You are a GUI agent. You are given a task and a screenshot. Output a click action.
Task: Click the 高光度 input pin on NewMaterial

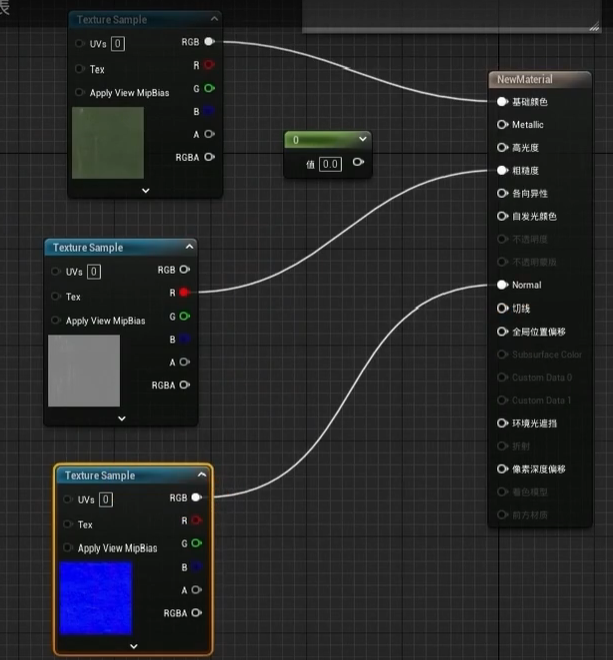pos(502,147)
